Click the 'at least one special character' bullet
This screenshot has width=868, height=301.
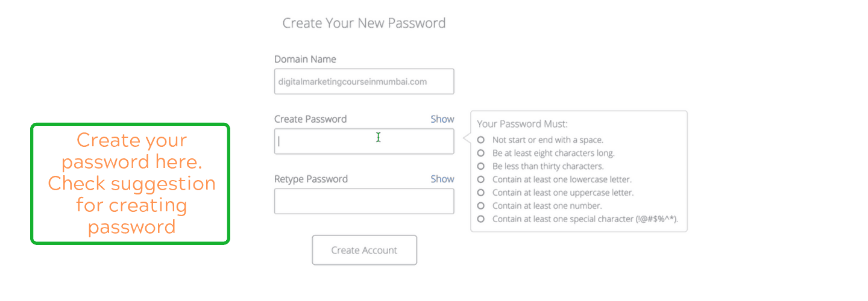pyautogui.click(x=480, y=219)
